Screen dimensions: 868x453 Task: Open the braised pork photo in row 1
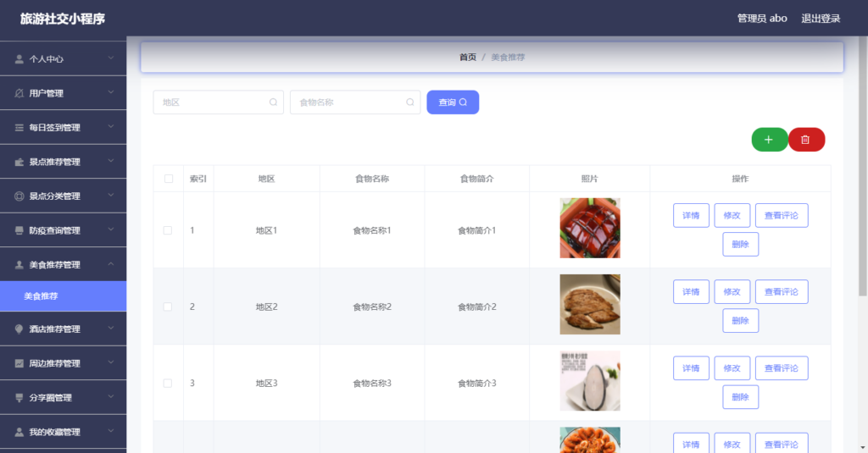[x=590, y=228]
